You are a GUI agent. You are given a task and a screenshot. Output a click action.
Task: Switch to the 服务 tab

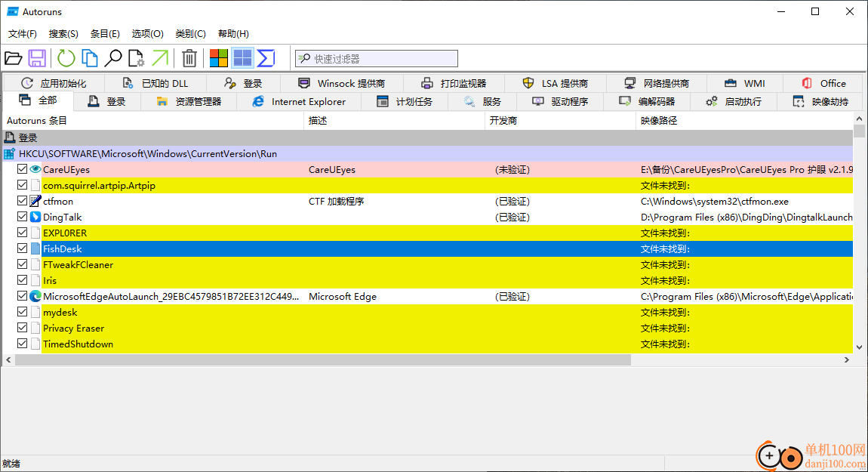[x=482, y=101]
